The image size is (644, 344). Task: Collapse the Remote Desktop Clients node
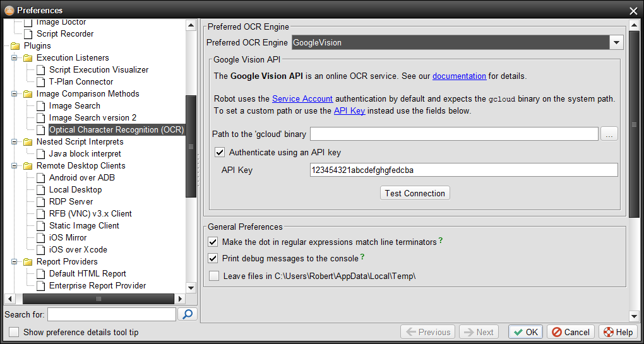point(15,166)
